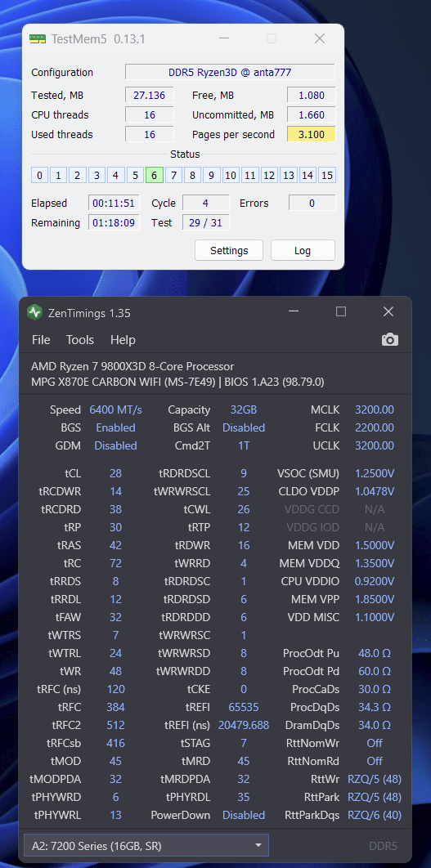Open the Tools menu in ZenTimings
The image size is (431, 868).
[80, 339]
